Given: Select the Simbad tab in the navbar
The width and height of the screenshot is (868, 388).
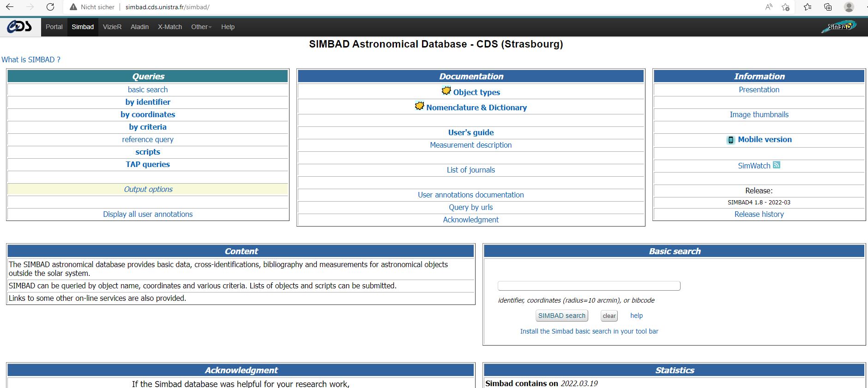Looking at the screenshot, I should (x=83, y=27).
